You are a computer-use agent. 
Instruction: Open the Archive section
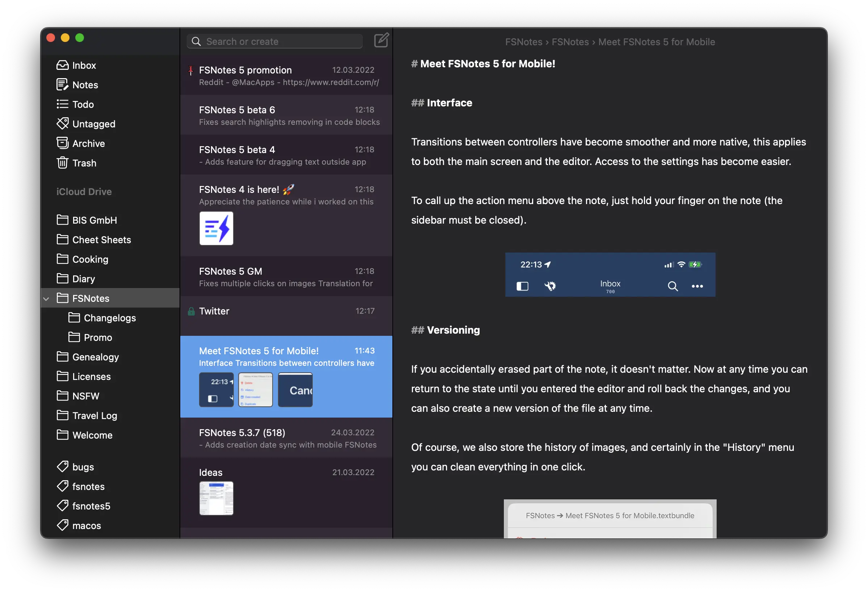(x=110, y=143)
